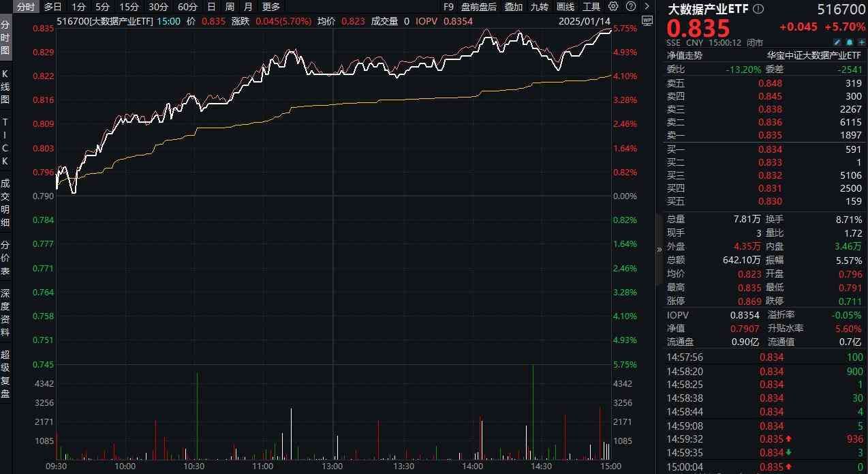Switch to the 5分 chart period tab

[x=102, y=7]
